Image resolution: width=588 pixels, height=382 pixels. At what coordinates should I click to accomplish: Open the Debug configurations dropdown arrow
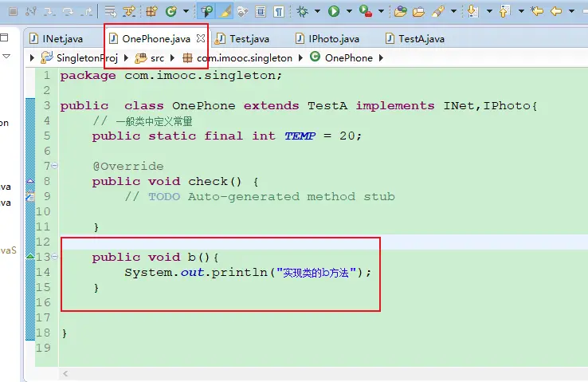click(317, 12)
